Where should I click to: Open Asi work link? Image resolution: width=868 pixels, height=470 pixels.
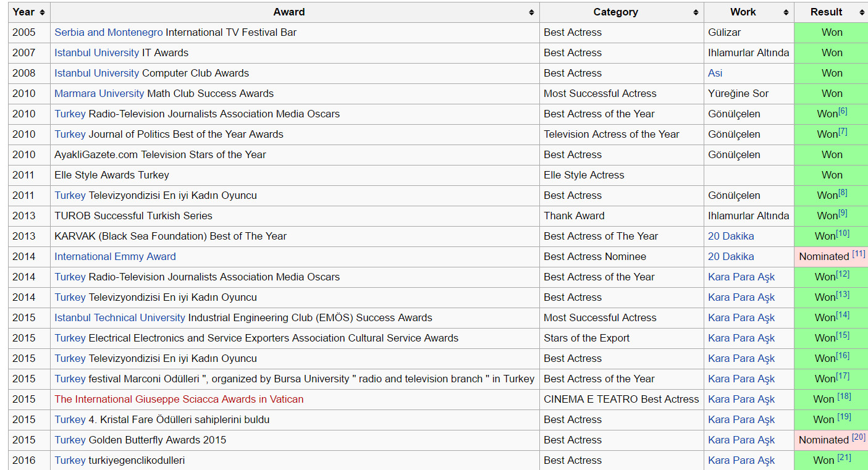pyautogui.click(x=715, y=73)
